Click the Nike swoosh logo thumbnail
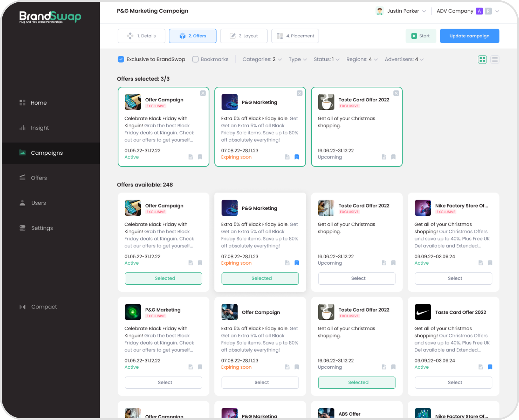Image resolution: width=519 pixels, height=420 pixels. click(x=423, y=312)
